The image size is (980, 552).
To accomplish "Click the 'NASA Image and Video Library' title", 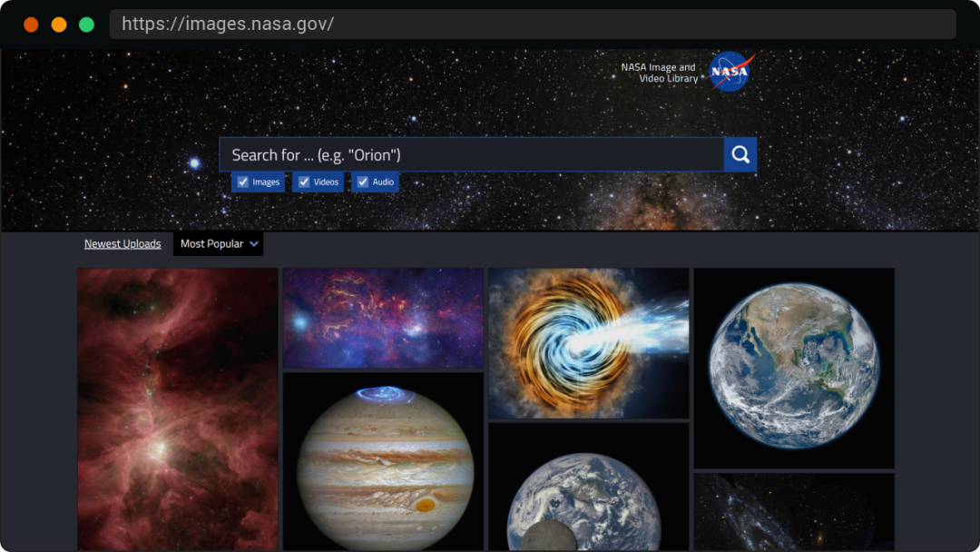I will (659, 73).
